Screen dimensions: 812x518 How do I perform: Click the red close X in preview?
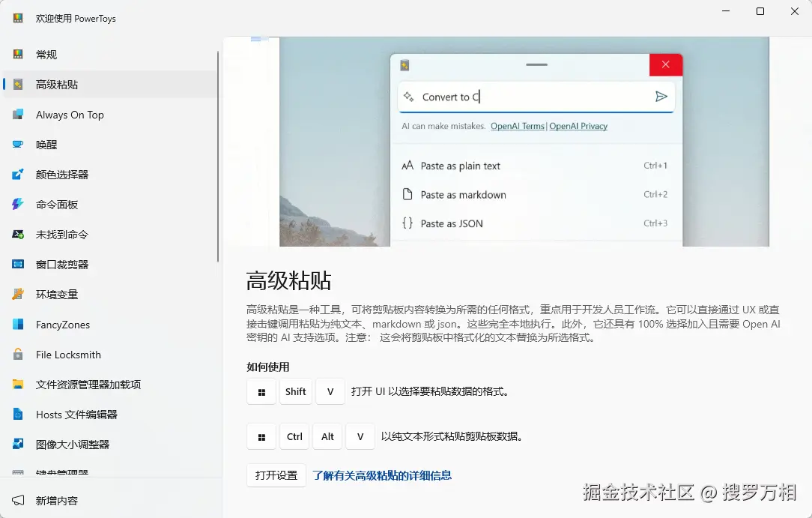(x=666, y=64)
